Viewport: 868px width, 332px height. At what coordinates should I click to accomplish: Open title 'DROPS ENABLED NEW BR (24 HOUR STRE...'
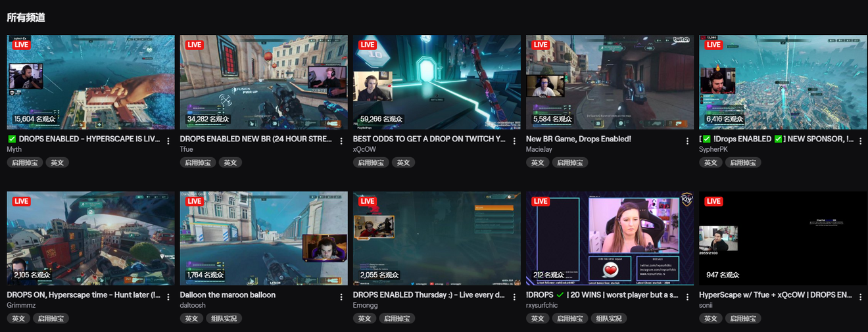tap(256, 139)
